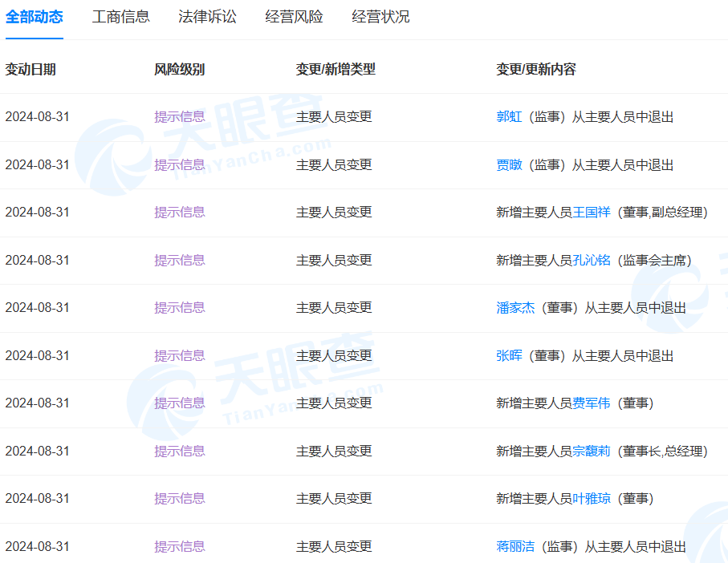Switch to the 工商信息 tab

(120, 17)
